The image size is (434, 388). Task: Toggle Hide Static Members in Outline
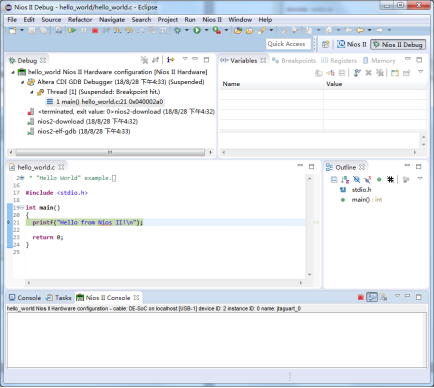click(368, 180)
